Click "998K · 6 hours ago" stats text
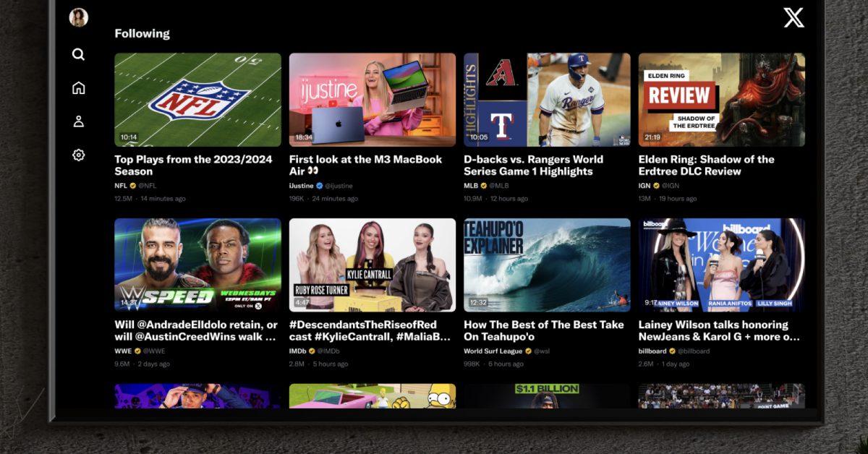 point(493,364)
